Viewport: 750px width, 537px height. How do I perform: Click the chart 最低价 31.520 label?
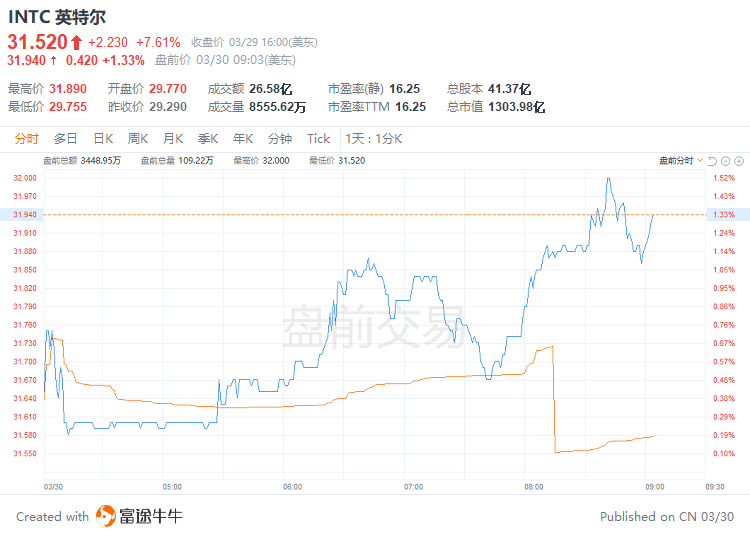point(337,161)
